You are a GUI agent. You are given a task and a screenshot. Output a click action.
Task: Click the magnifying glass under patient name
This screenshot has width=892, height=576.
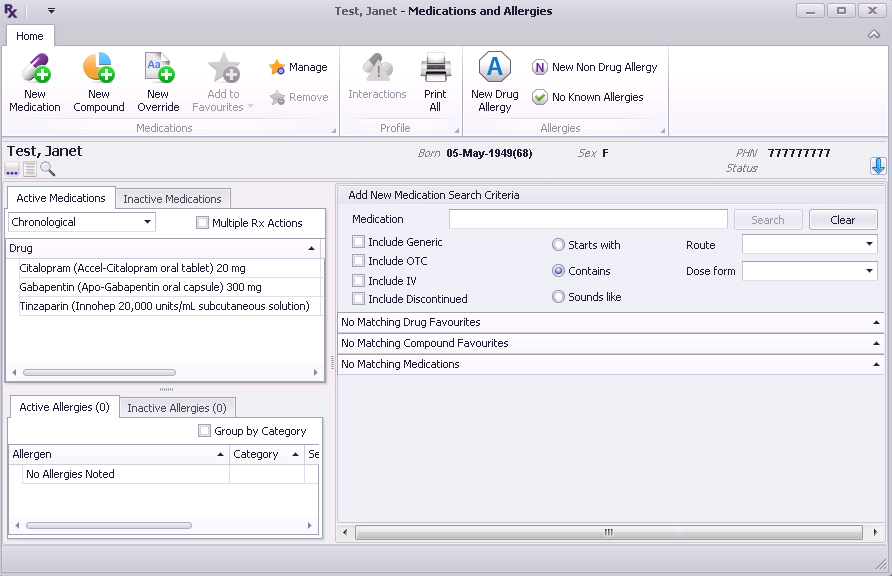(x=48, y=169)
